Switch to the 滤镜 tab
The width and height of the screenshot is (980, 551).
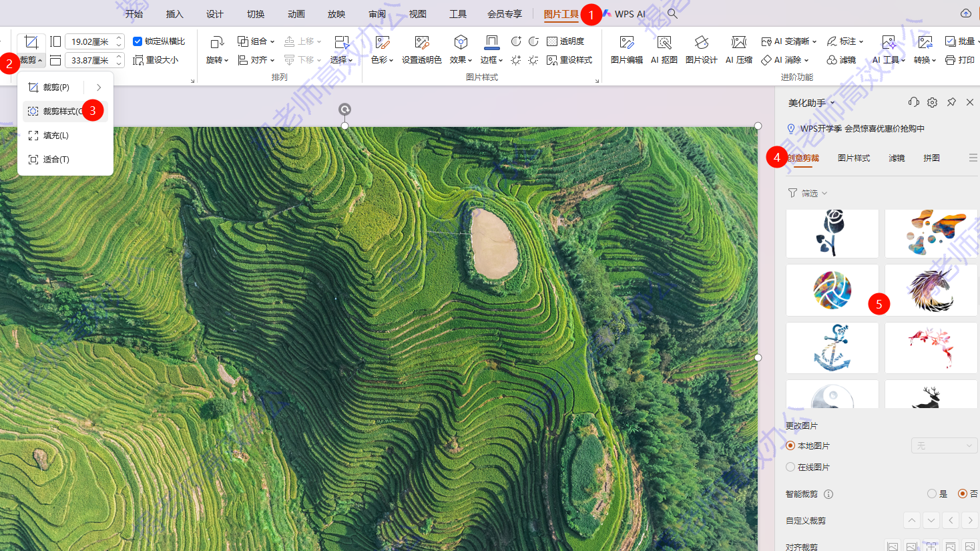point(897,158)
